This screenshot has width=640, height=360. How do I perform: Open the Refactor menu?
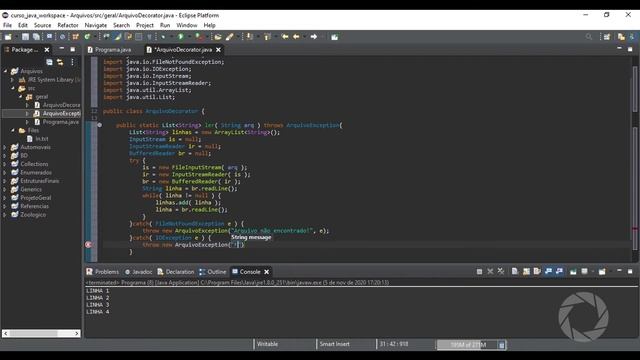pos(68,25)
